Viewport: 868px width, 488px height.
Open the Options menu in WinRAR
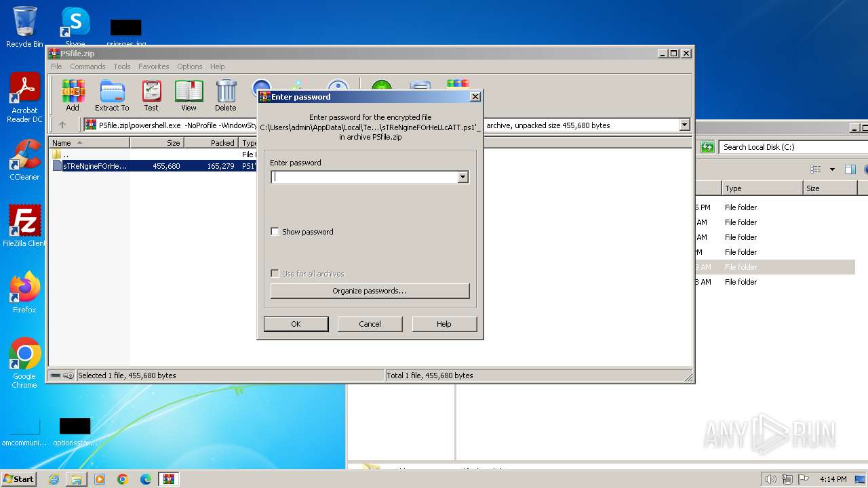190,66
